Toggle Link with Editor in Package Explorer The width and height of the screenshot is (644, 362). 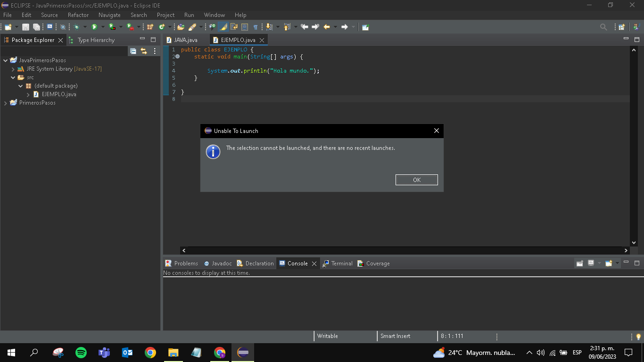[144, 51]
